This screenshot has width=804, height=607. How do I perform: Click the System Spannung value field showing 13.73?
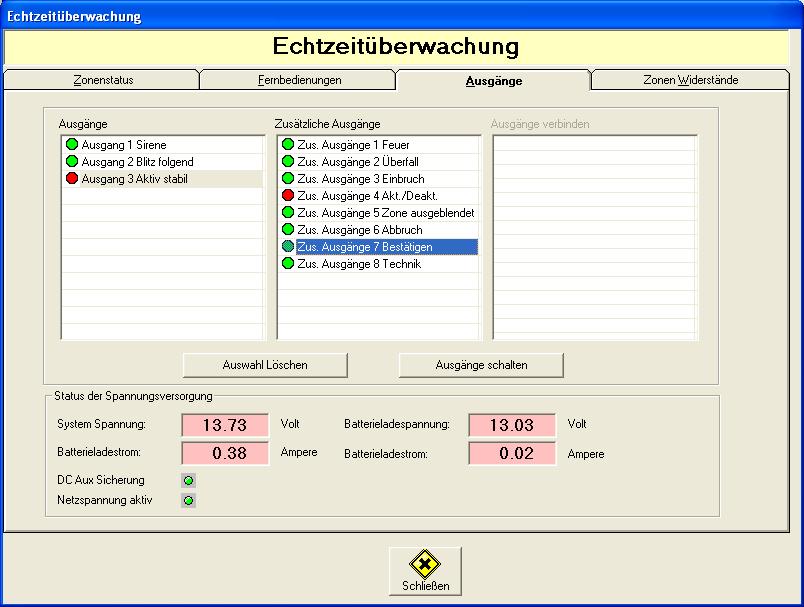(x=225, y=425)
